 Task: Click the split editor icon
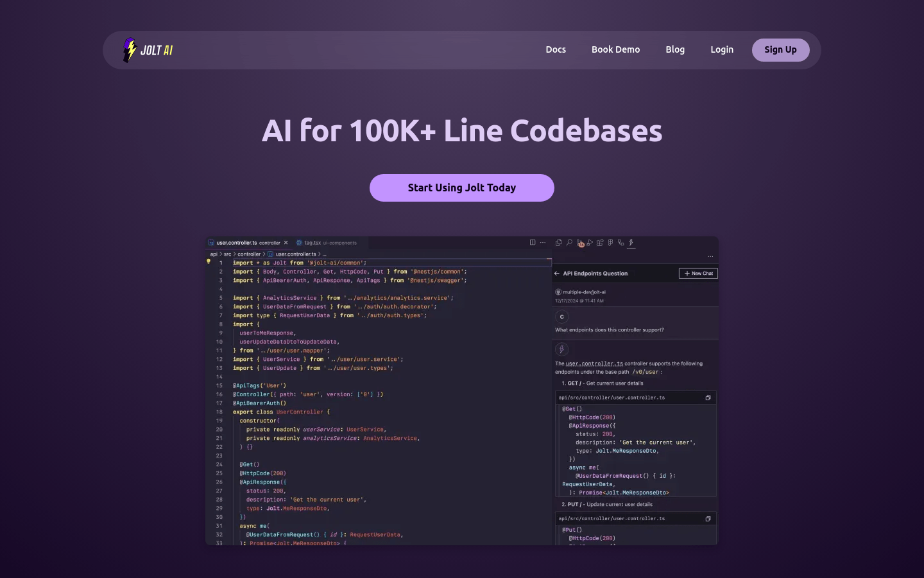(x=533, y=243)
